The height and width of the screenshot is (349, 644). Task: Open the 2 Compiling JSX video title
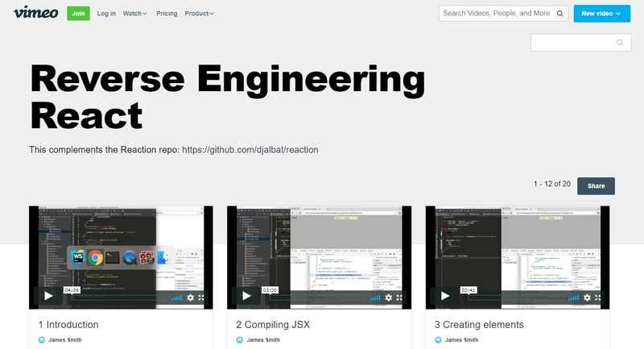pyautogui.click(x=273, y=325)
